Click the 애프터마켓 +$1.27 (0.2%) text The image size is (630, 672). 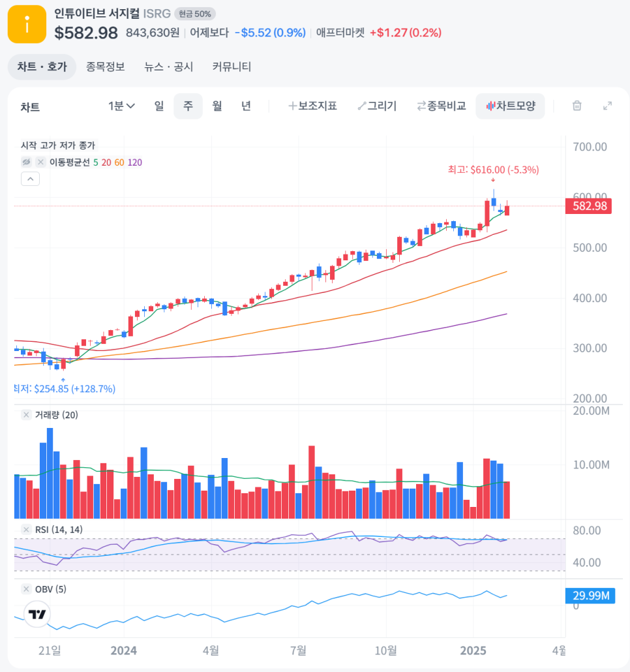pyautogui.click(x=379, y=33)
